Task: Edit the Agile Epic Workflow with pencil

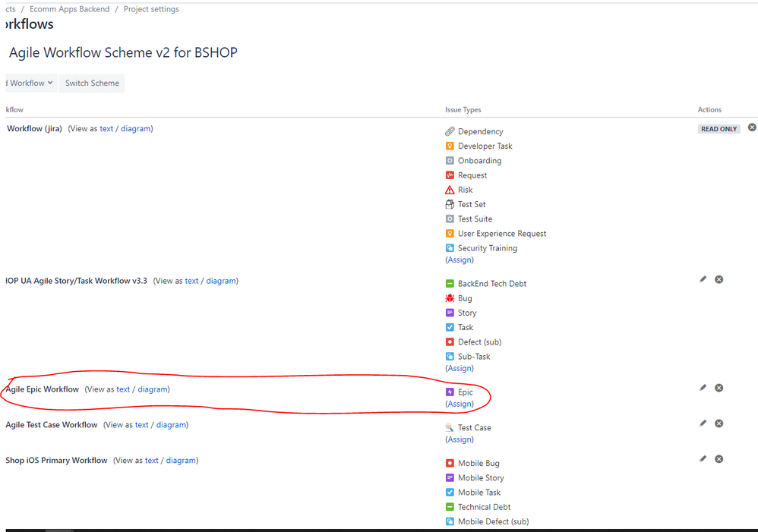Action: 703,388
